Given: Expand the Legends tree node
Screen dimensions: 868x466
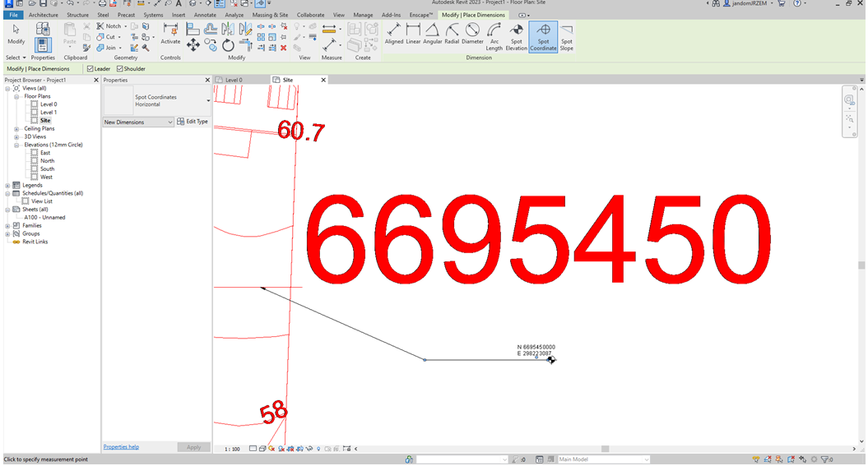Looking at the screenshot, I should 7,186.
